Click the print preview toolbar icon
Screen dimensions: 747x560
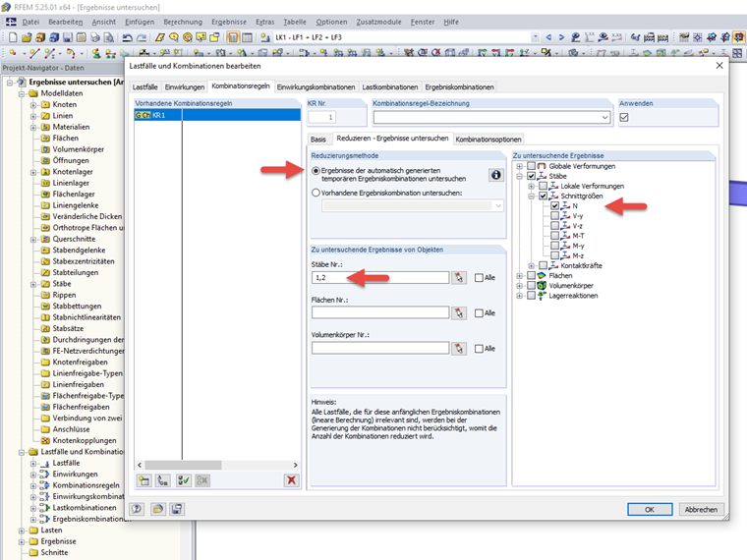(x=109, y=37)
